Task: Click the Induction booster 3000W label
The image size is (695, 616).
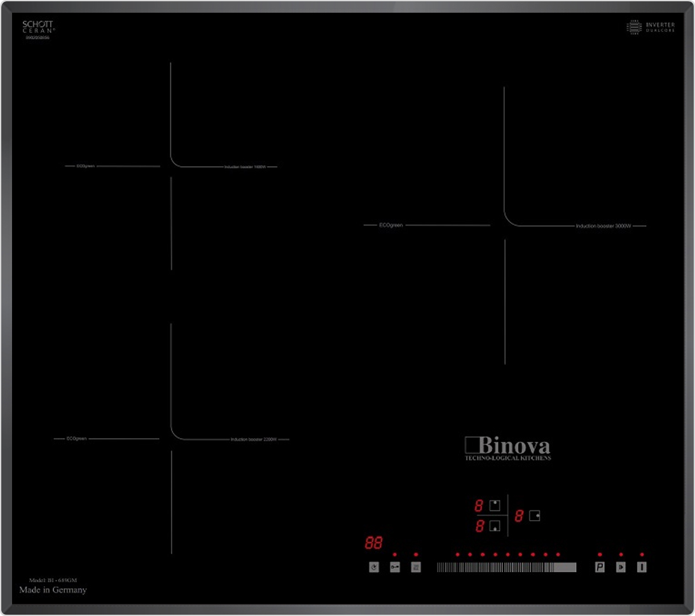Action: pyautogui.click(x=603, y=226)
